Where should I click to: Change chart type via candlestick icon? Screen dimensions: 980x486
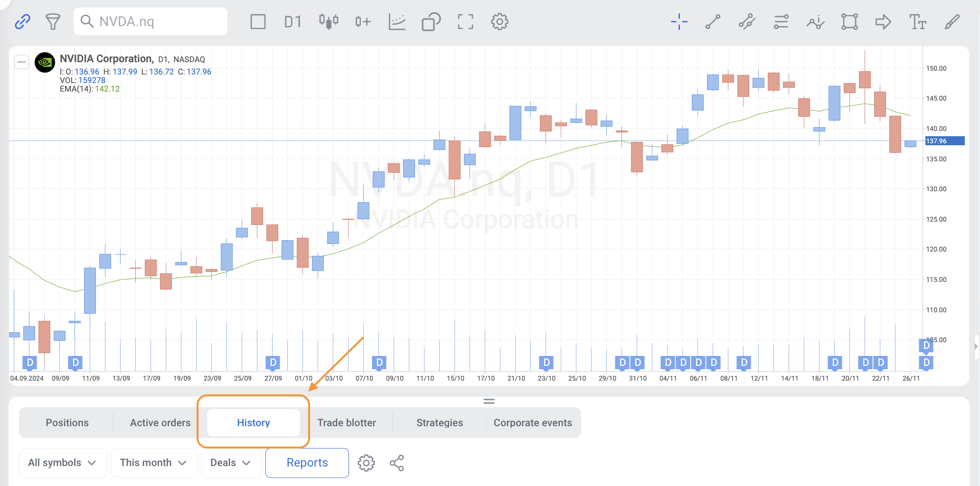coord(329,21)
